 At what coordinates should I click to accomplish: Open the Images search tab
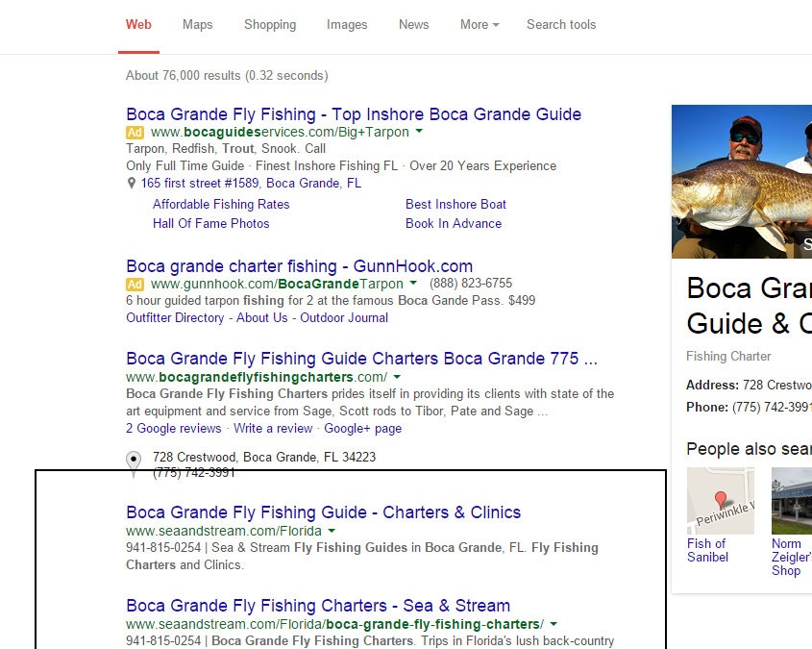click(x=347, y=25)
